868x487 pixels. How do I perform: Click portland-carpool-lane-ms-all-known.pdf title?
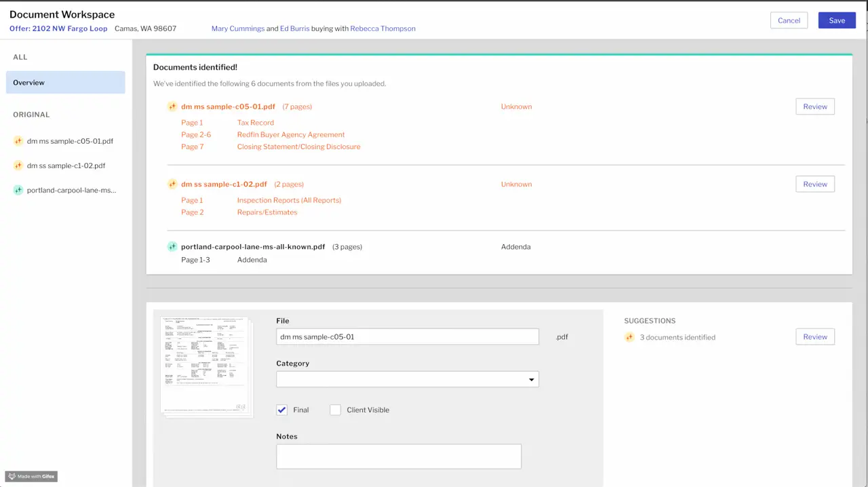(253, 247)
